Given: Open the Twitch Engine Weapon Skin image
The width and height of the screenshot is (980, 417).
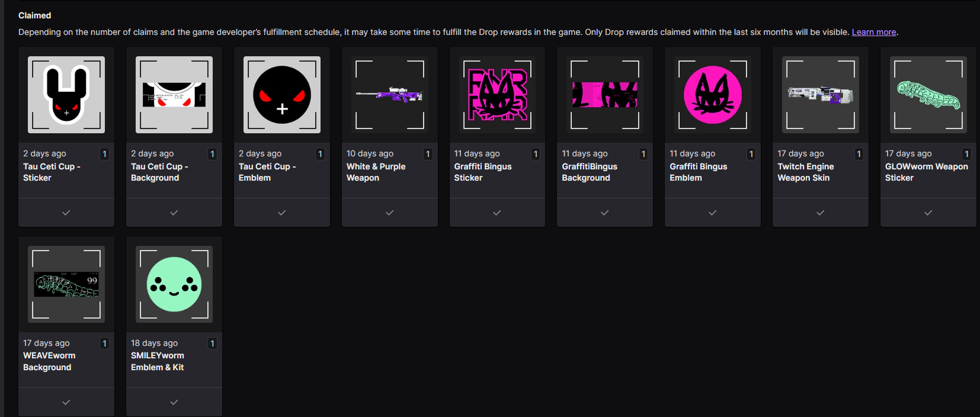Looking at the screenshot, I should [821, 95].
